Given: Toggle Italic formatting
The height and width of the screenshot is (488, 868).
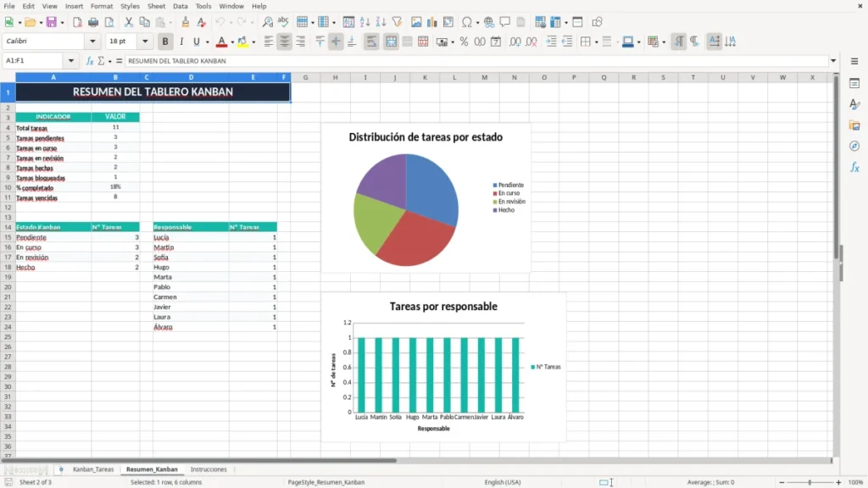Looking at the screenshot, I should [x=181, y=42].
